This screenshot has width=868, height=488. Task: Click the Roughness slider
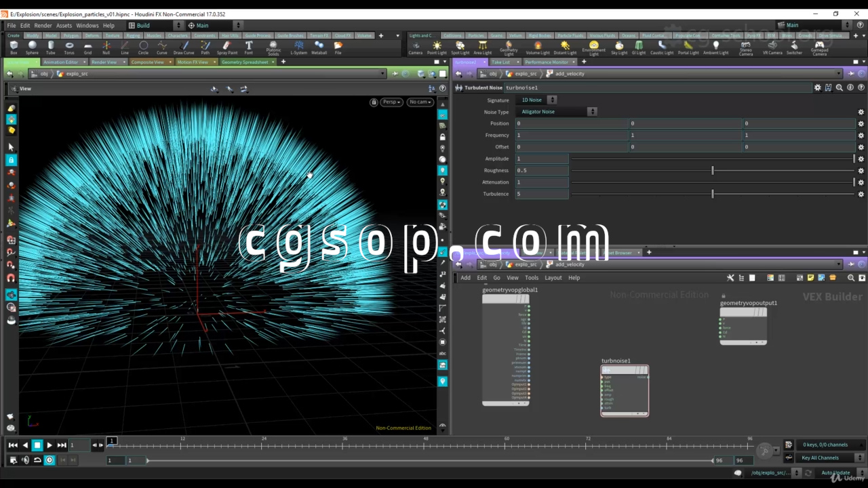click(x=712, y=171)
